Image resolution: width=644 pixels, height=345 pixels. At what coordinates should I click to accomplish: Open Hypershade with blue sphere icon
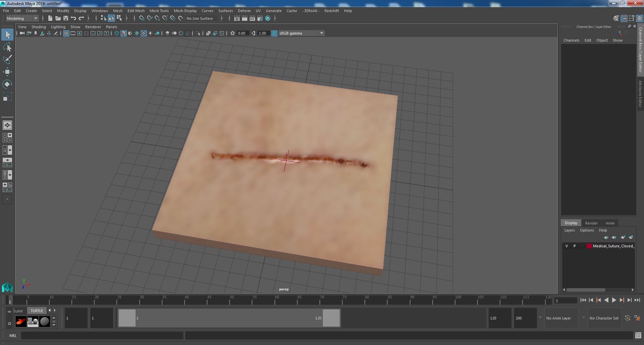(268, 18)
